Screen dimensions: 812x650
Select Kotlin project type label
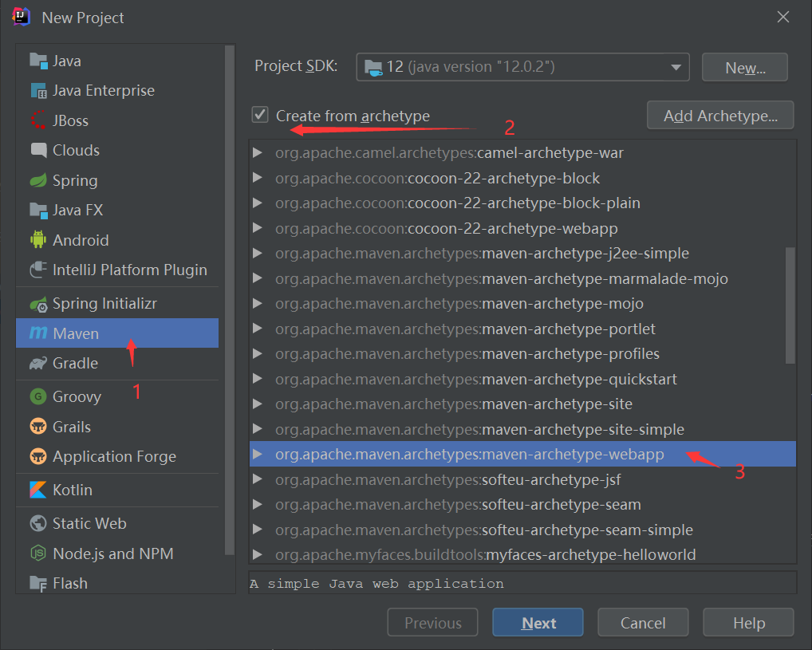73,490
